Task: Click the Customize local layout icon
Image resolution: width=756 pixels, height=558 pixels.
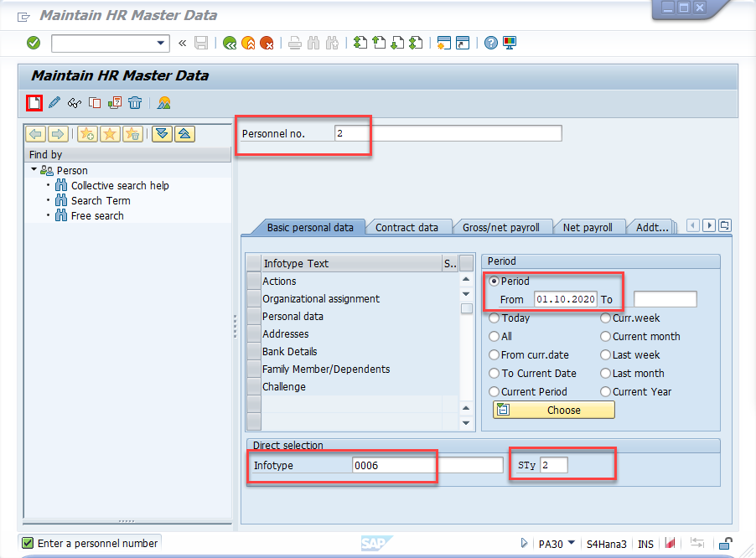Action: [510, 43]
